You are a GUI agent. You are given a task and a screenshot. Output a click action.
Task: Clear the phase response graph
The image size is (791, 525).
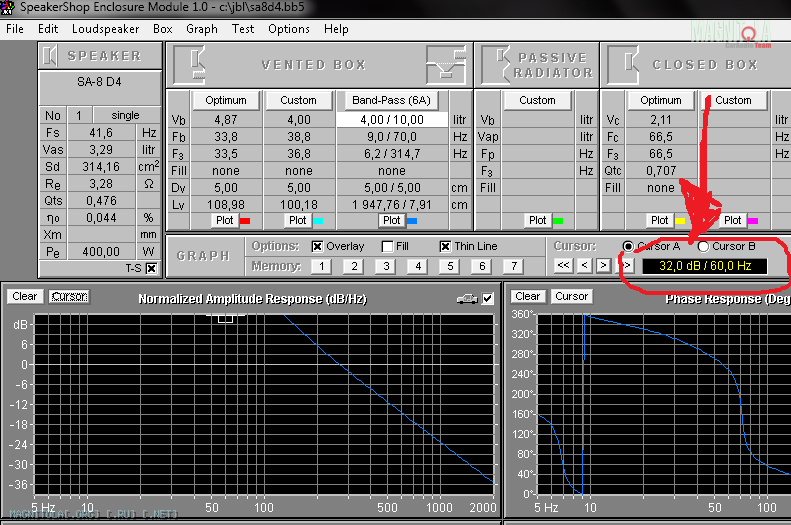pos(528,296)
